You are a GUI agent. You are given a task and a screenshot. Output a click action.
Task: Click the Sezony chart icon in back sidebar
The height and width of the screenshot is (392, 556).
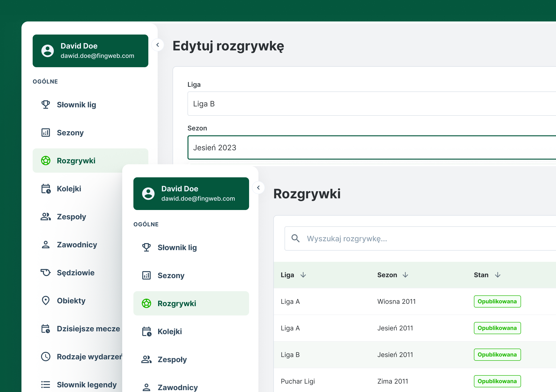45,133
